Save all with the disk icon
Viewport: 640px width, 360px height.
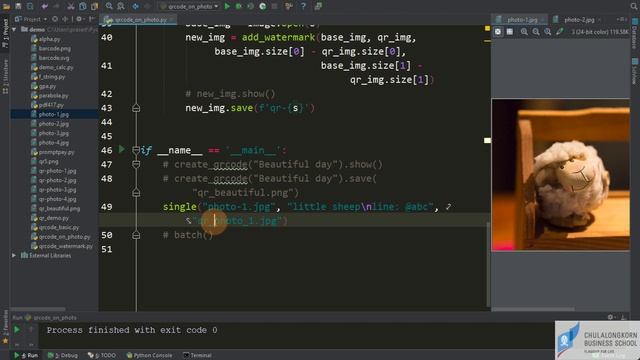click(x=18, y=6)
